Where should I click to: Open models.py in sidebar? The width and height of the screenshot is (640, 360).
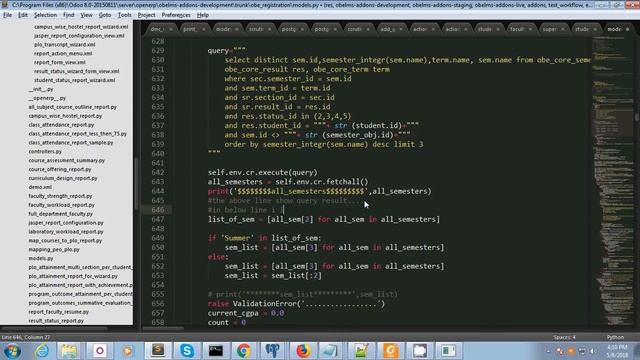point(41,258)
